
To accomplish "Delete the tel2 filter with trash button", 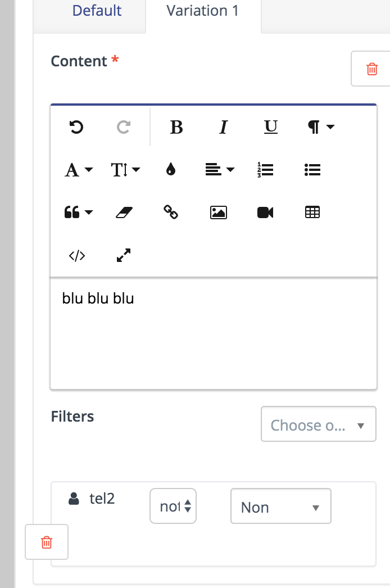I will point(46,541).
